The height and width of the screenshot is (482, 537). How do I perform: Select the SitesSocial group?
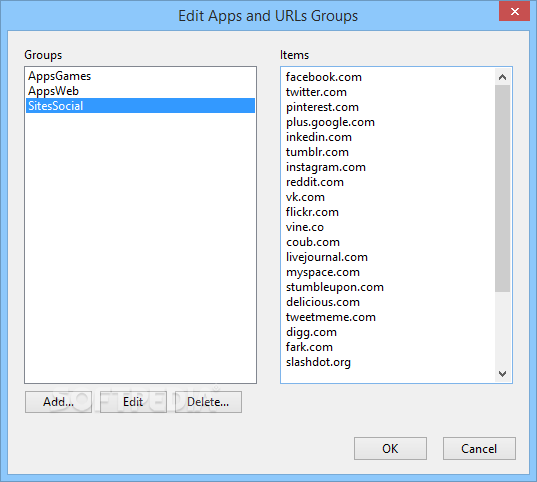140,106
